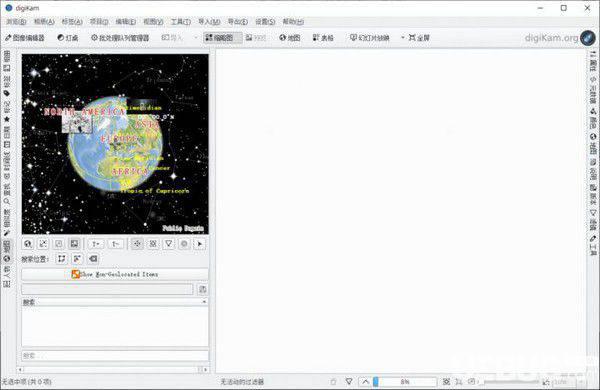Open dropdown arrow next to Import (导入)
Screen dimensions: 600x390
pyautogui.click(x=196, y=38)
